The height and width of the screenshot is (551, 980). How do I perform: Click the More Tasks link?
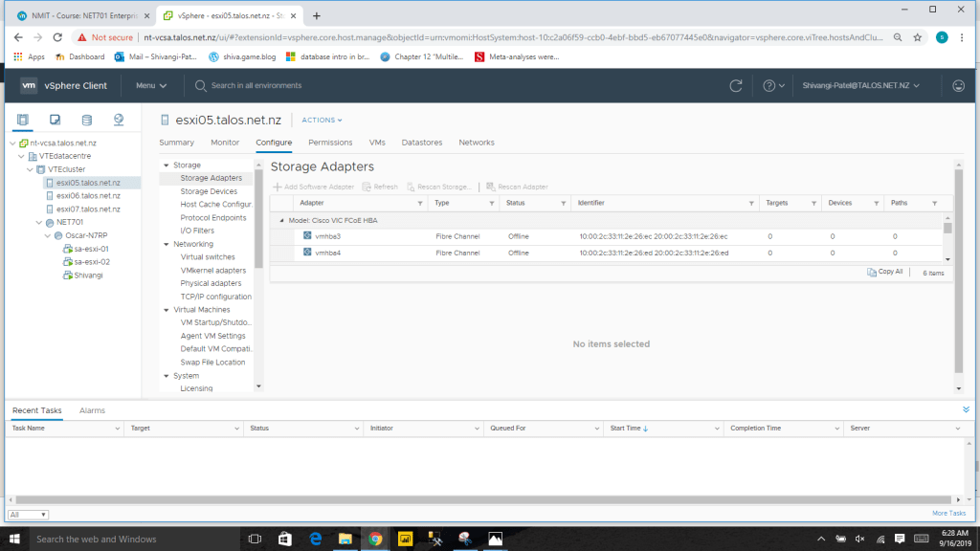coord(948,514)
